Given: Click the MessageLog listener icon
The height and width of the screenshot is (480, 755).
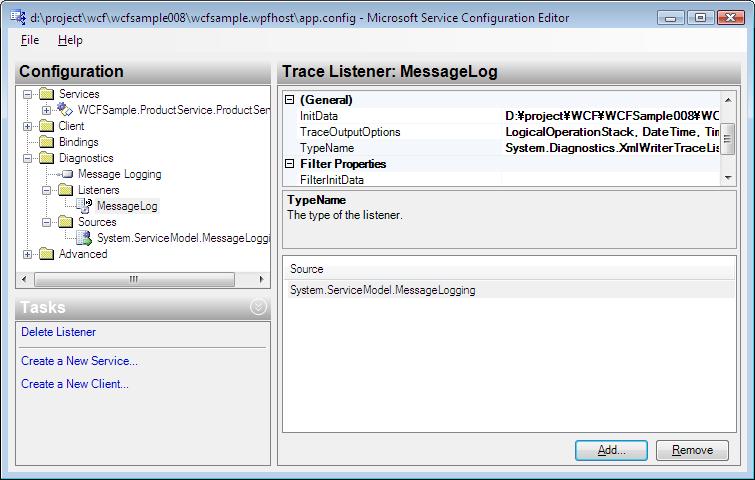Looking at the screenshot, I should [84, 205].
